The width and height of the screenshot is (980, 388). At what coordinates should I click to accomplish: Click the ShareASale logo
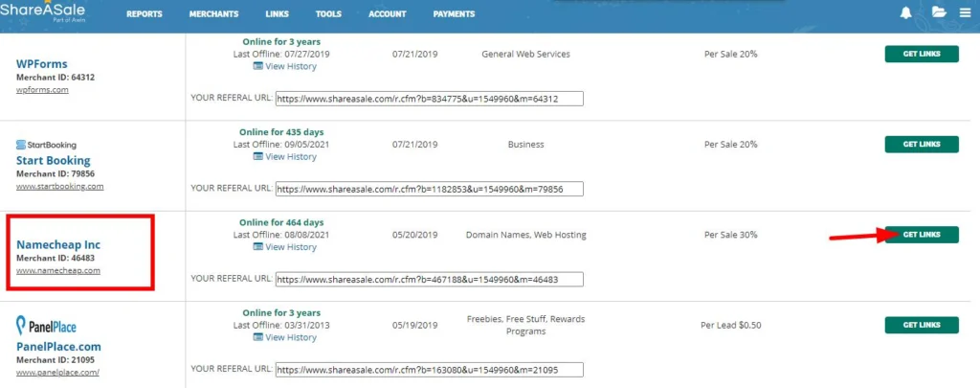pyautogui.click(x=42, y=11)
